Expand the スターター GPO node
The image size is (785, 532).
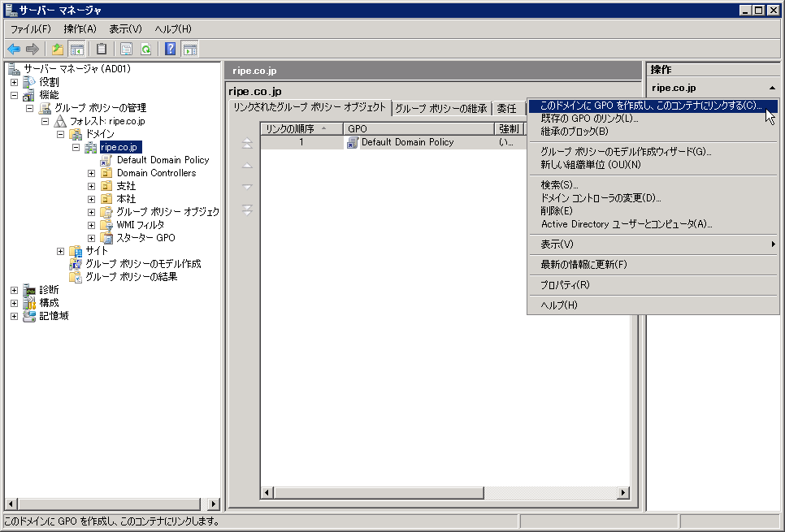(91, 238)
